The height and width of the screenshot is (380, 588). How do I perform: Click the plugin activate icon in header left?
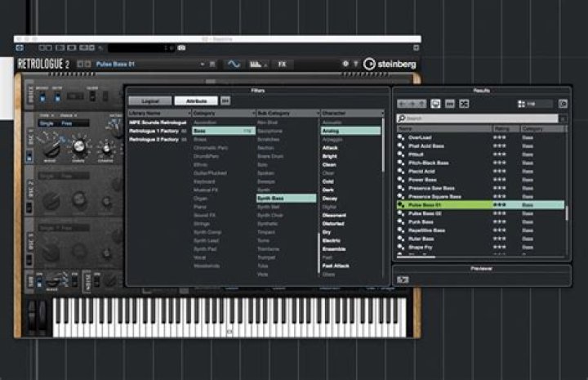(x=20, y=48)
